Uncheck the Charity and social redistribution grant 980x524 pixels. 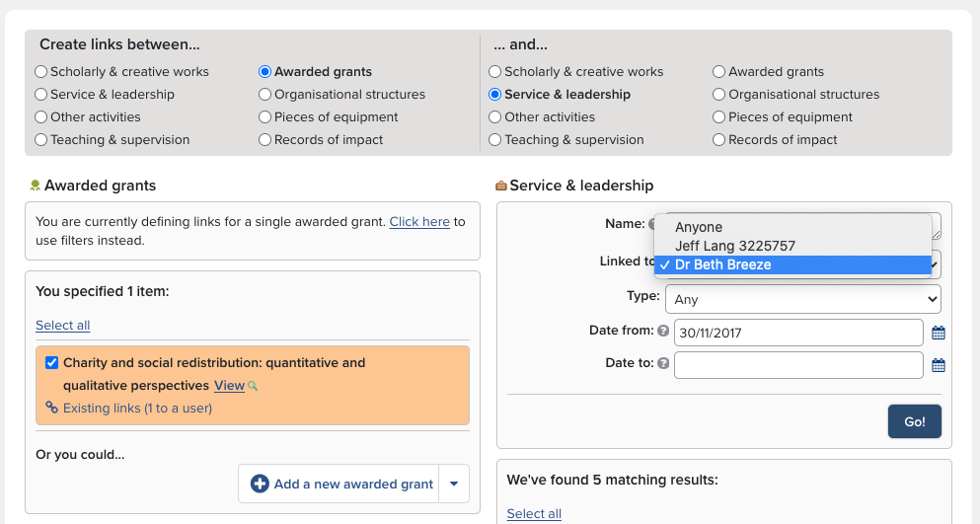pyautogui.click(x=52, y=362)
